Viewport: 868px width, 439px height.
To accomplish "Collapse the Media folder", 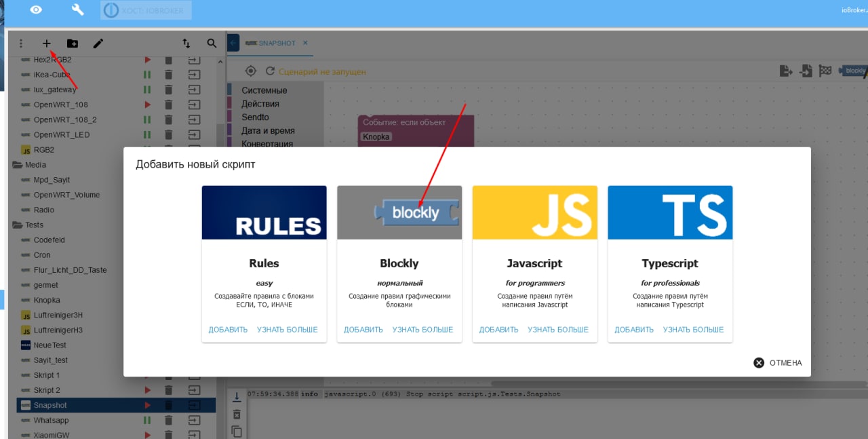I will pyautogui.click(x=18, y=165).
